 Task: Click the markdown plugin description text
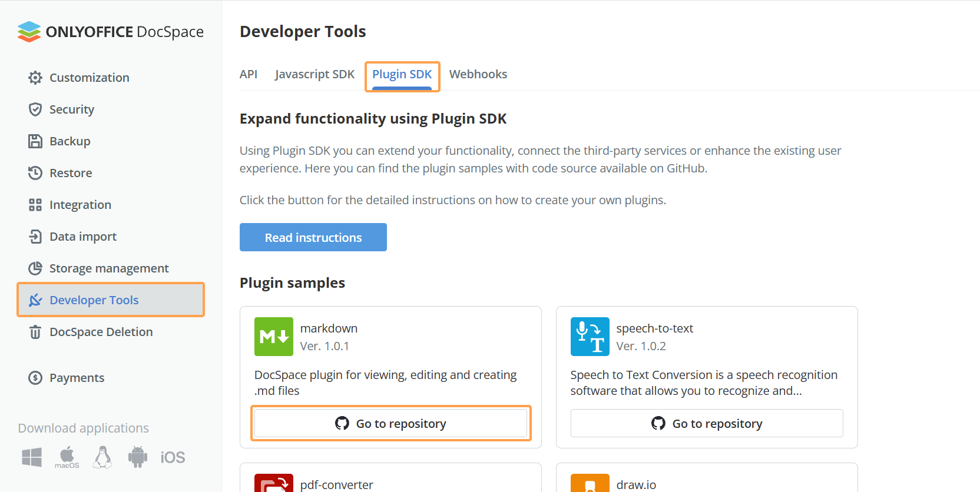(x=386, y=383)
